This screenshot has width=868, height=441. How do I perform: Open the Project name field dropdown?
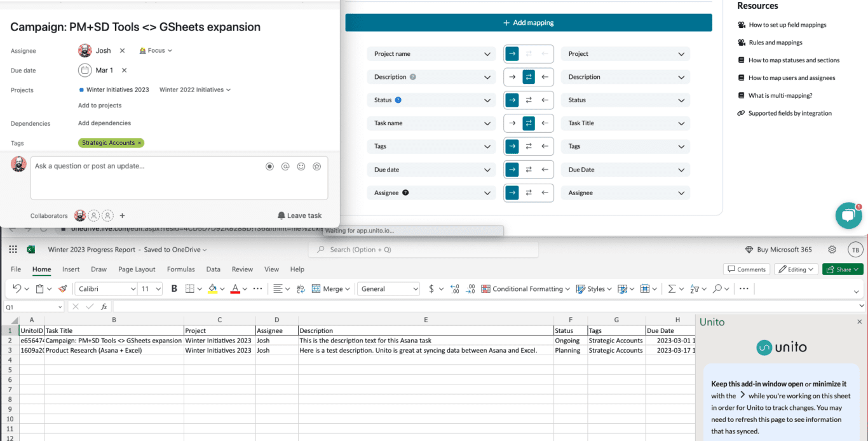tap(431, 54)
